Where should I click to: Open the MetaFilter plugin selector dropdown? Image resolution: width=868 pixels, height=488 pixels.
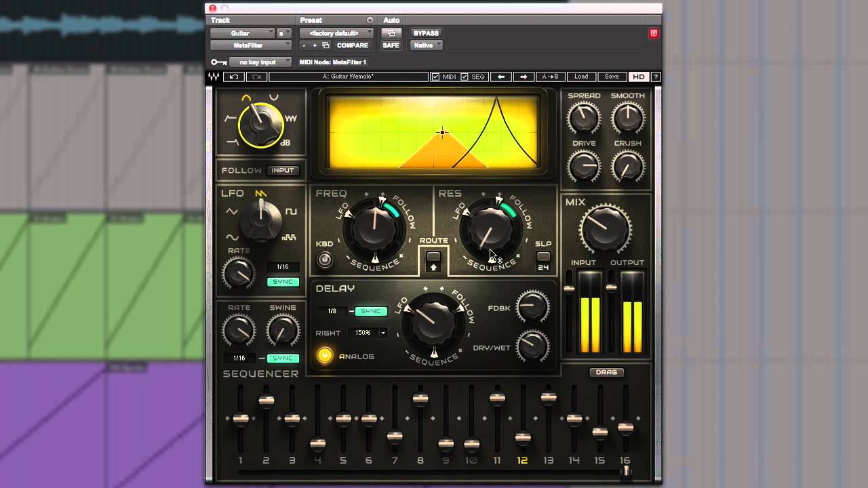click(x=251, y=45)
